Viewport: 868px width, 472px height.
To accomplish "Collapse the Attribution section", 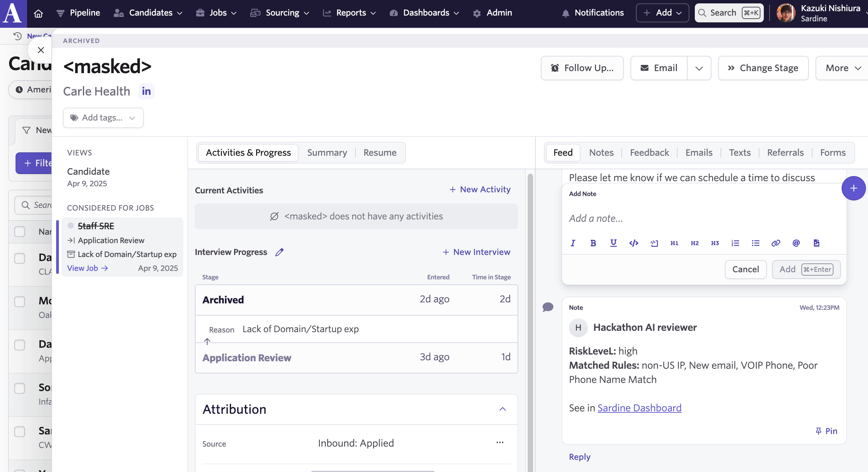I will point(503,409).
